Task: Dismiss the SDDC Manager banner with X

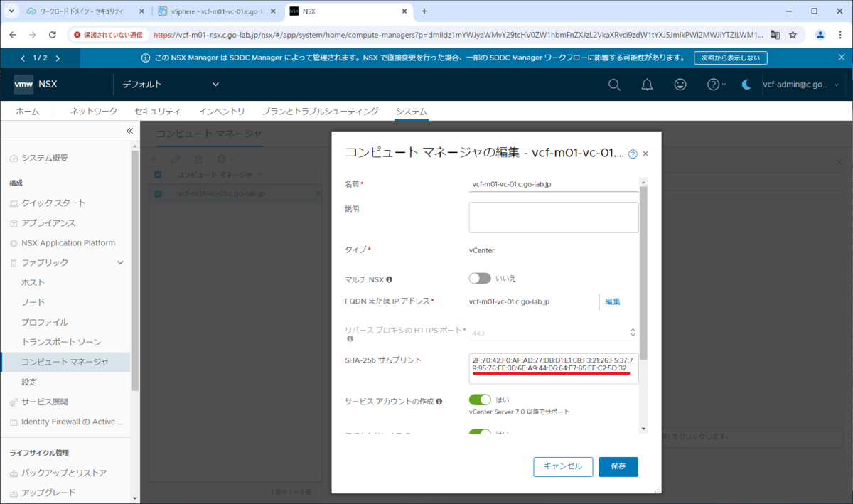Action: [841, 58]
